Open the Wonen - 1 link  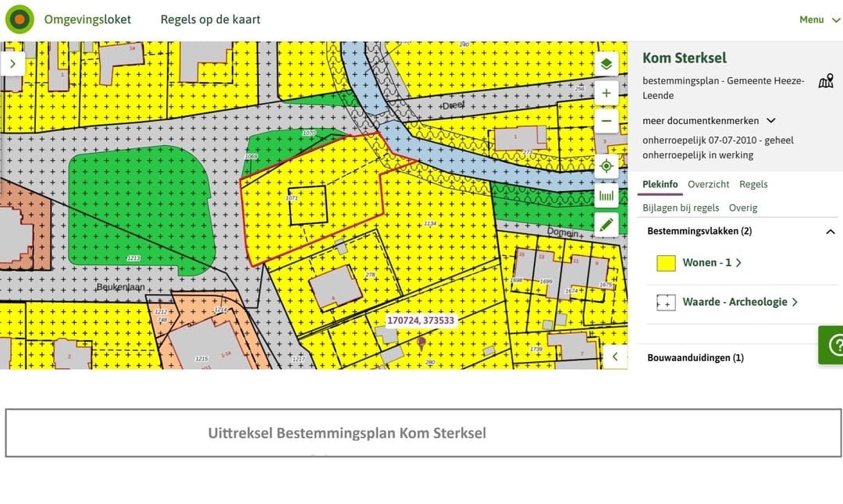click(711, 263)
